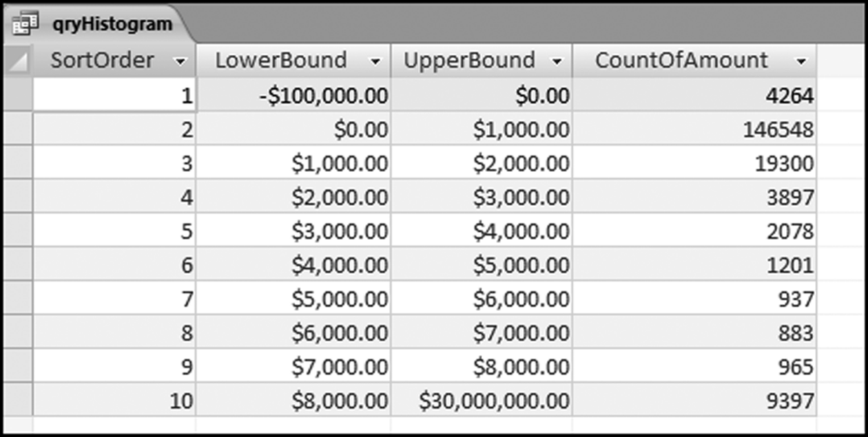868x437 pixels.
Task: Select the UpperBound column header
Action: [x=469, y=61]
